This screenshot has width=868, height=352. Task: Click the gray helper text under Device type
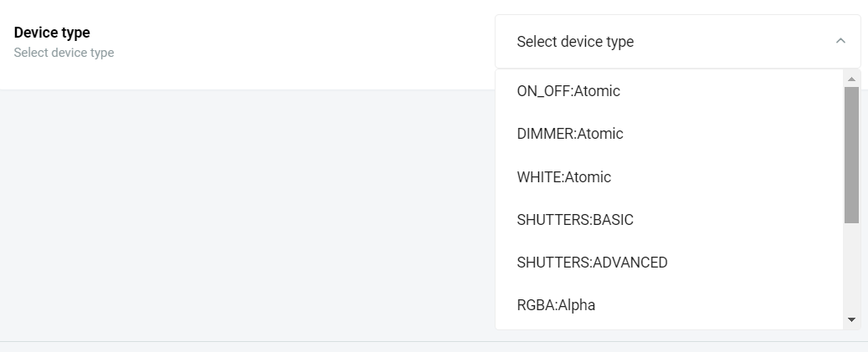64,53
